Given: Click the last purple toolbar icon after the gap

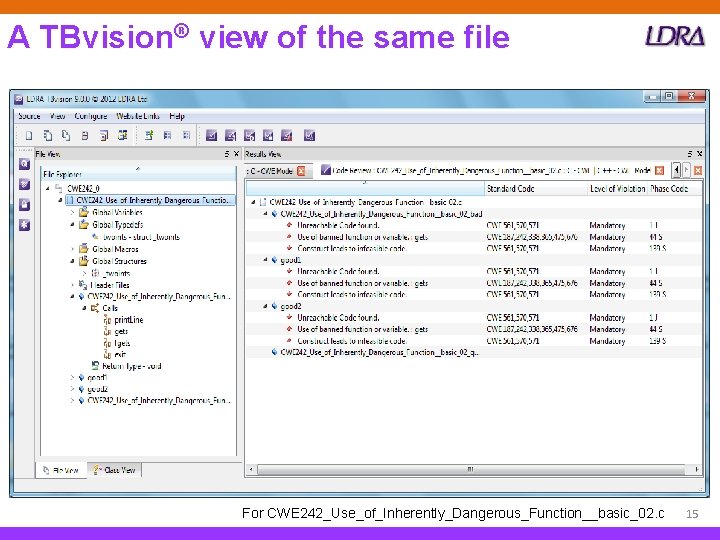Looking at the screenshot, I should [309, 135].
